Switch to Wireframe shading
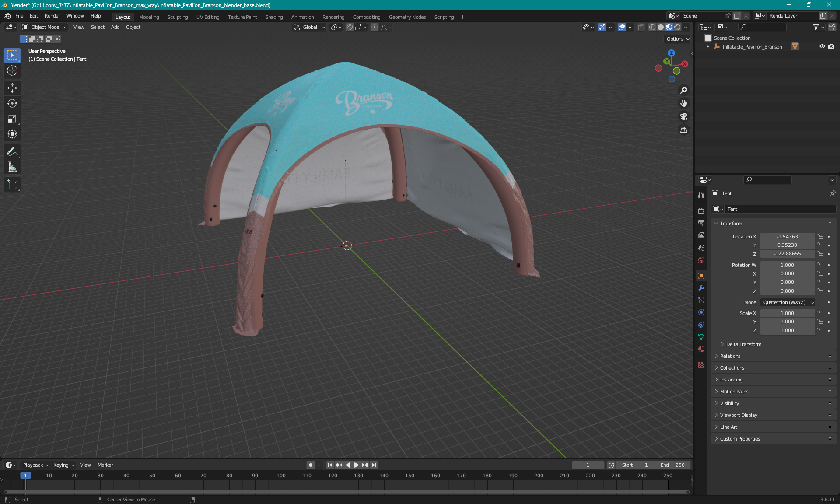The image size is (840, 504). [x=652, y=27]
